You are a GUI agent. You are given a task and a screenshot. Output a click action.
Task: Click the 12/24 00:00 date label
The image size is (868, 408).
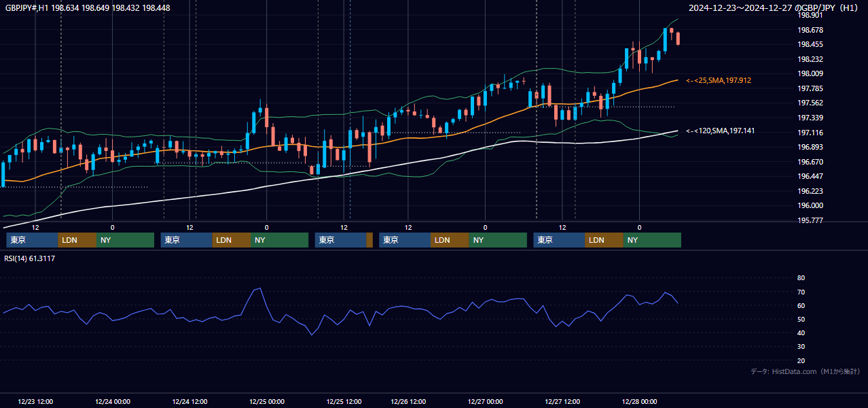click(113, 402)
